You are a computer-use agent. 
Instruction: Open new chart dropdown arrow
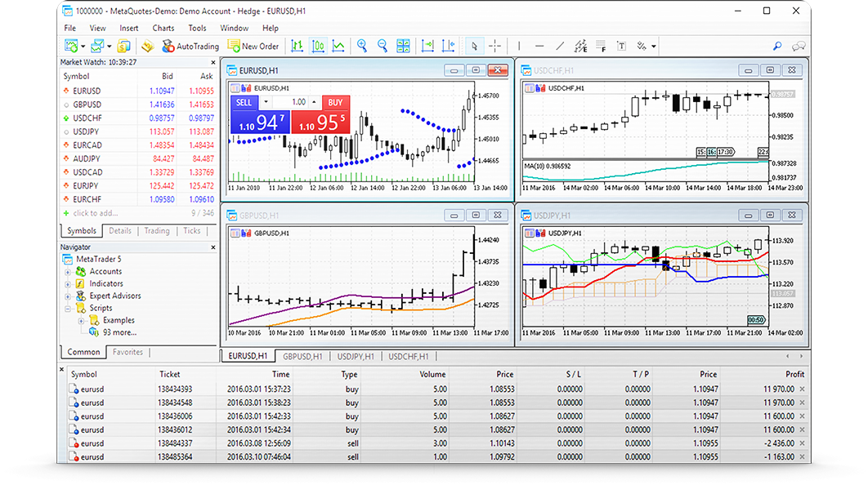pos(83,47)
